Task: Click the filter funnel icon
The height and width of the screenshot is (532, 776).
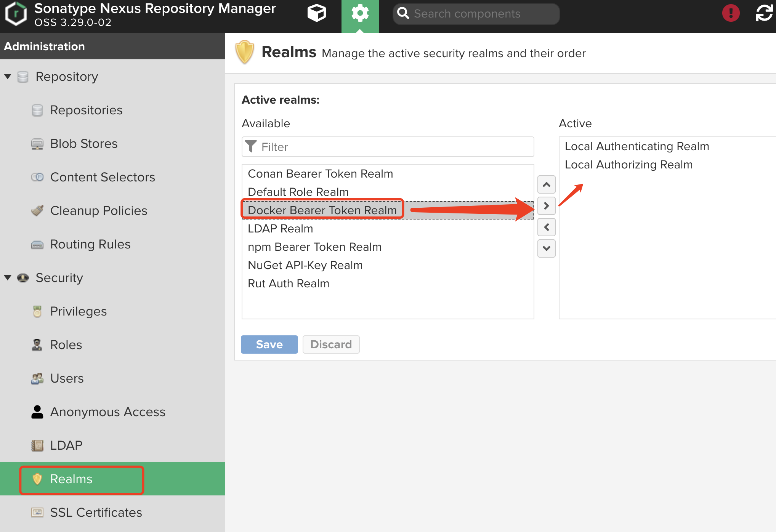Action: coord(251,146)
